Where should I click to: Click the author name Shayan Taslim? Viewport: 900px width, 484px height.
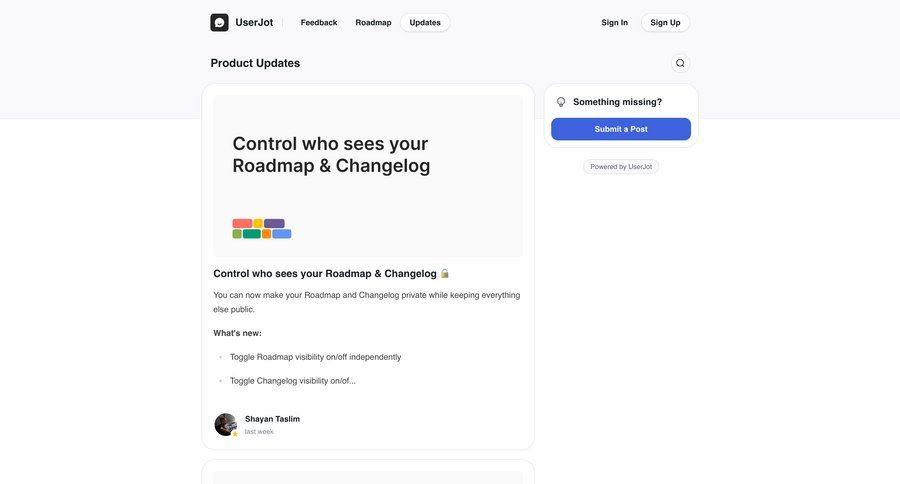tap(272, 419)
